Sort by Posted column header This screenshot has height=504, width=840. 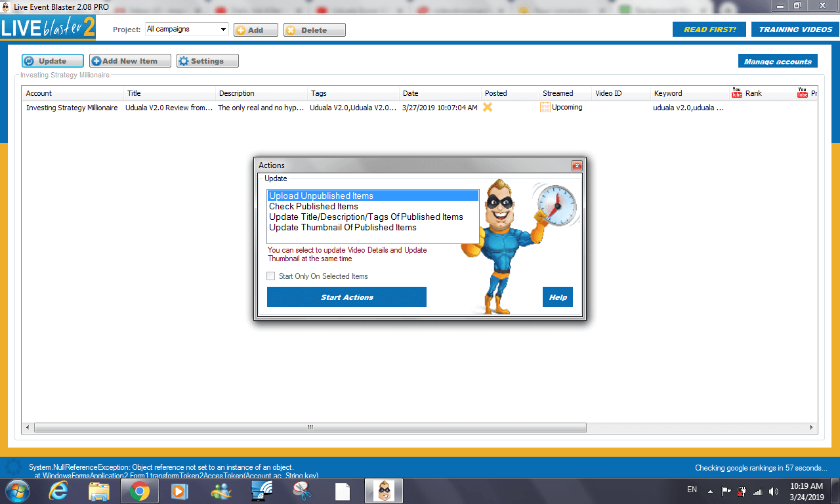coord(511,93)
